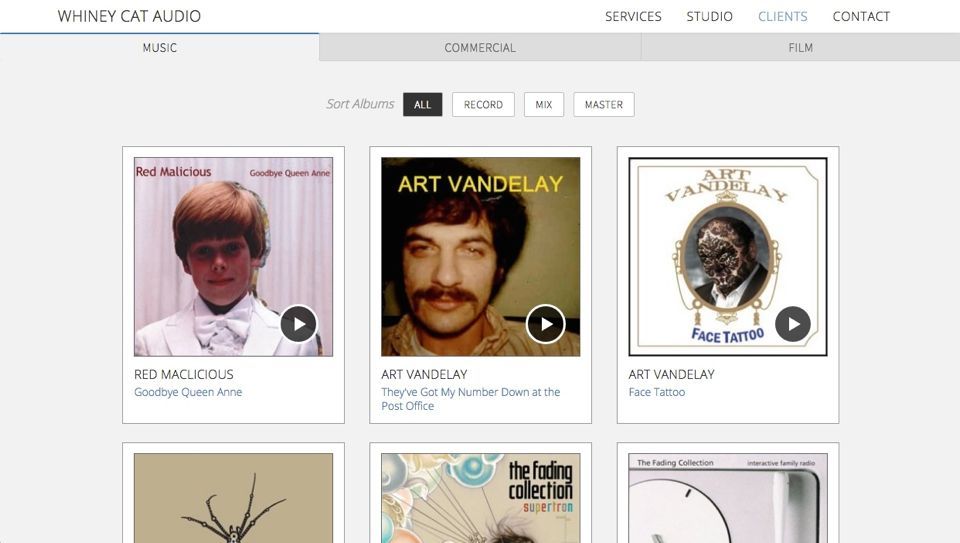960x543 pixels.
Task: Filter albums by Mix
Action: pyautogui.click(x=544, y=105)
